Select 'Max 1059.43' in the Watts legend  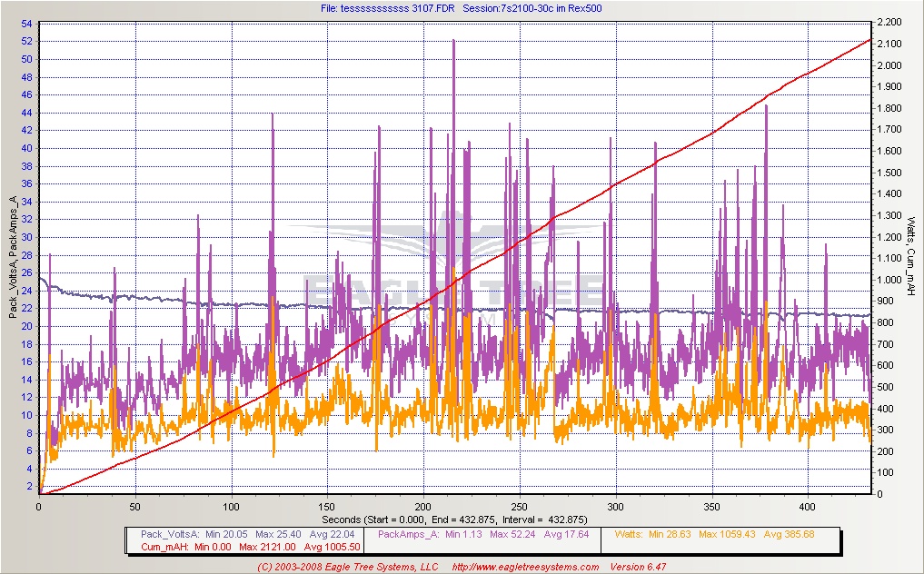coord(728,535)
